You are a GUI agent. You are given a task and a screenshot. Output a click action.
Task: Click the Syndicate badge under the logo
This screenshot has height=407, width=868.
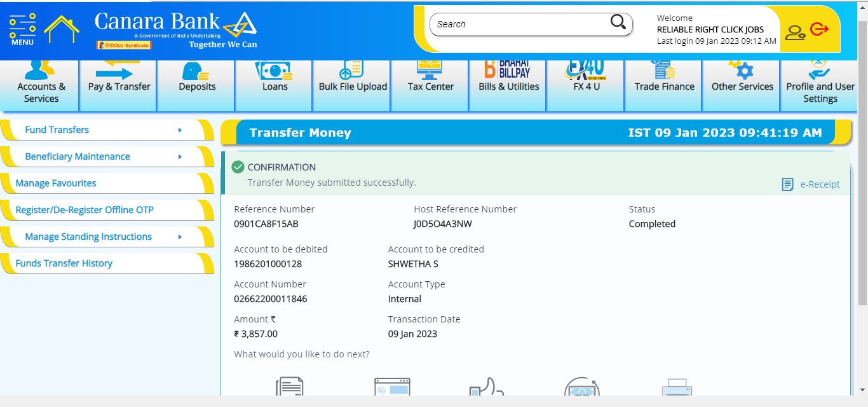click(x=124, y=45)
